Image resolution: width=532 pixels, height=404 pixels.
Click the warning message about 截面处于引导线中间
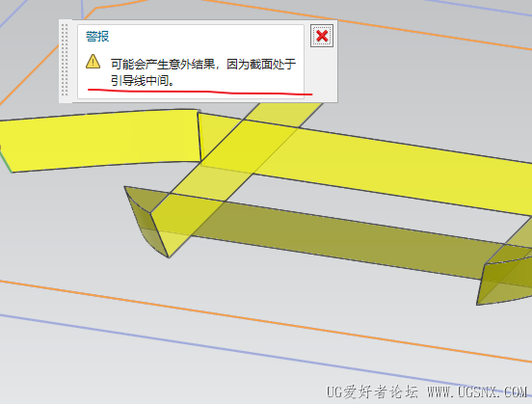pos(203,72)
